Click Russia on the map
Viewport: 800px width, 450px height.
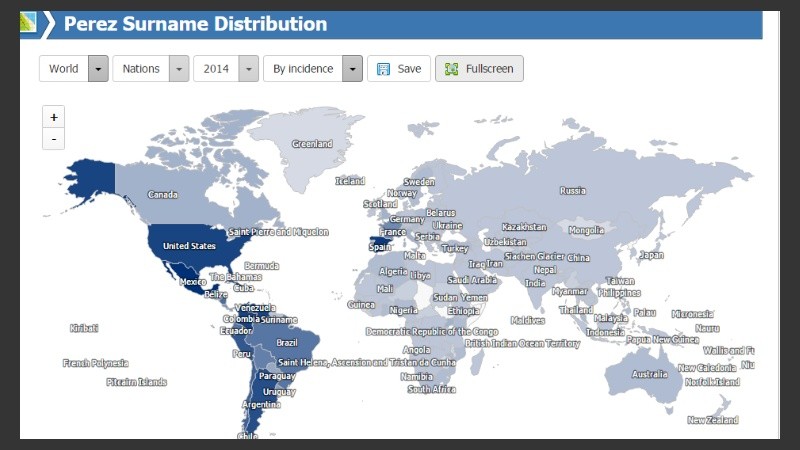coord(572,190)
